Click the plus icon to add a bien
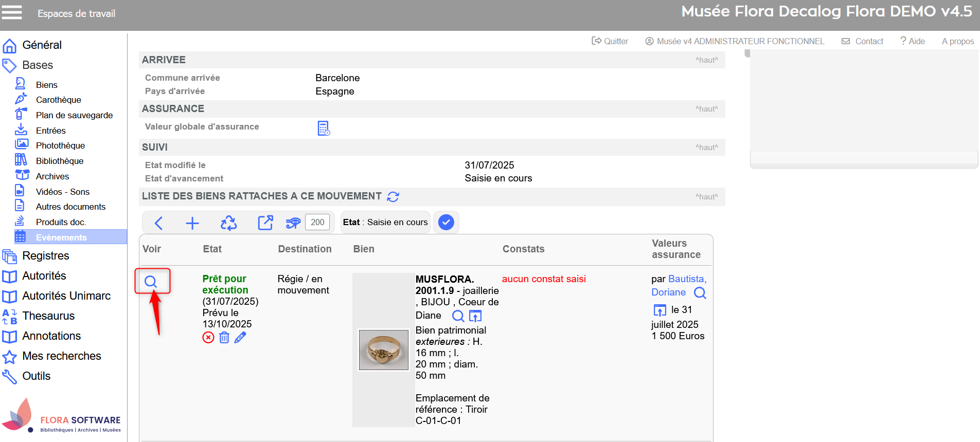 (192, 223)
